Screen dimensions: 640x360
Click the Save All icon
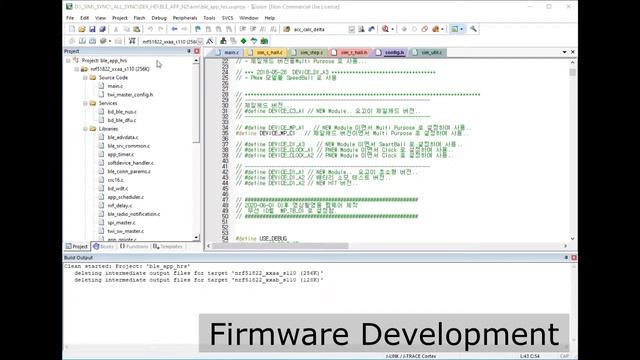(102, 29)
